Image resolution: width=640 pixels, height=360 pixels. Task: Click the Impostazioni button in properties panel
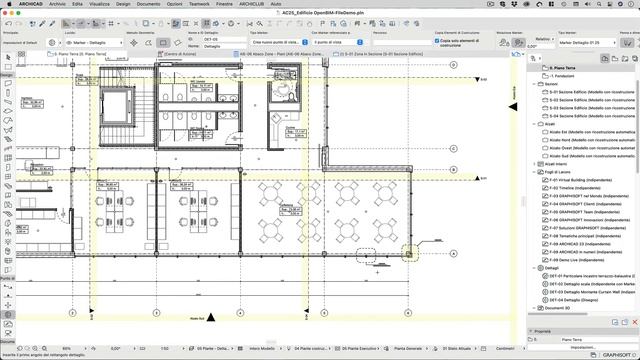point(582,347)
